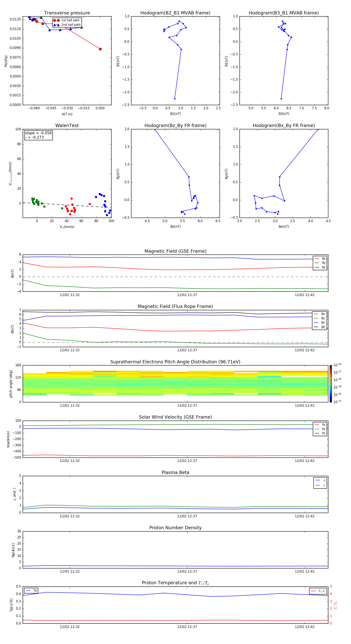Click the 'Solar Wind Velocity (GSE Frame)' title
This screenshot has width=351, height=644.
click(x=175, y=417)
